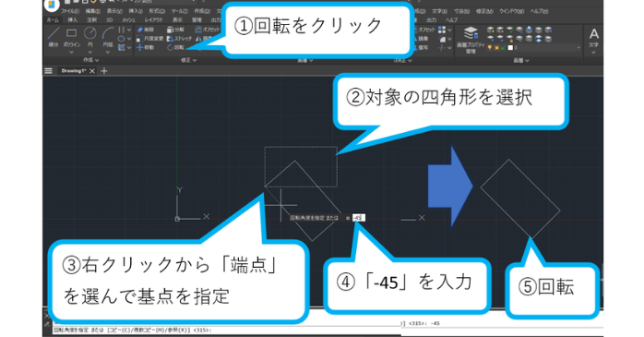Click the dotted points icon in 作成 panel
The height and width of the screenshot is (337, 644).
click(x=121, y=30)
